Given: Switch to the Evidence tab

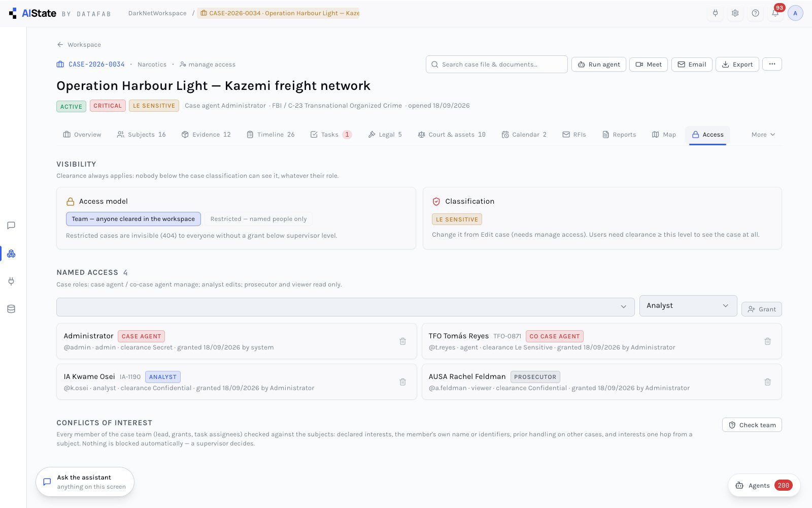Looking at the screenshot, I should click(x=206, y=135).
